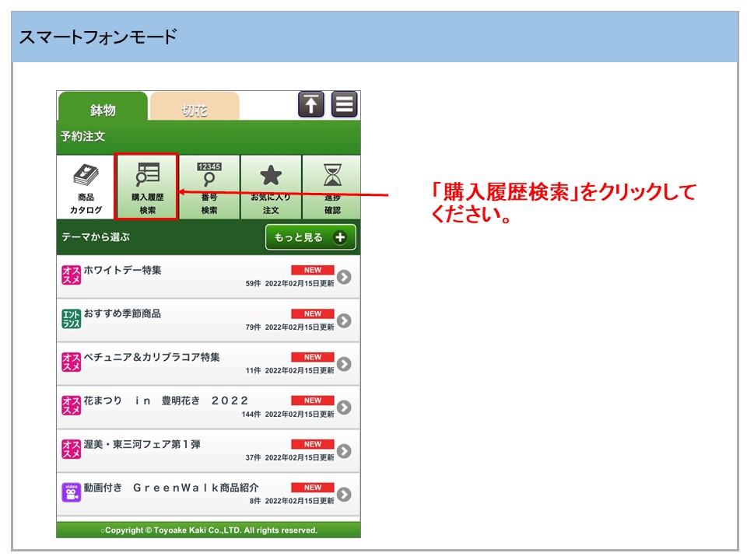Select the 番号検索 number search icon
The height and width of the screenshot is (560, 747).
(209, 187)
